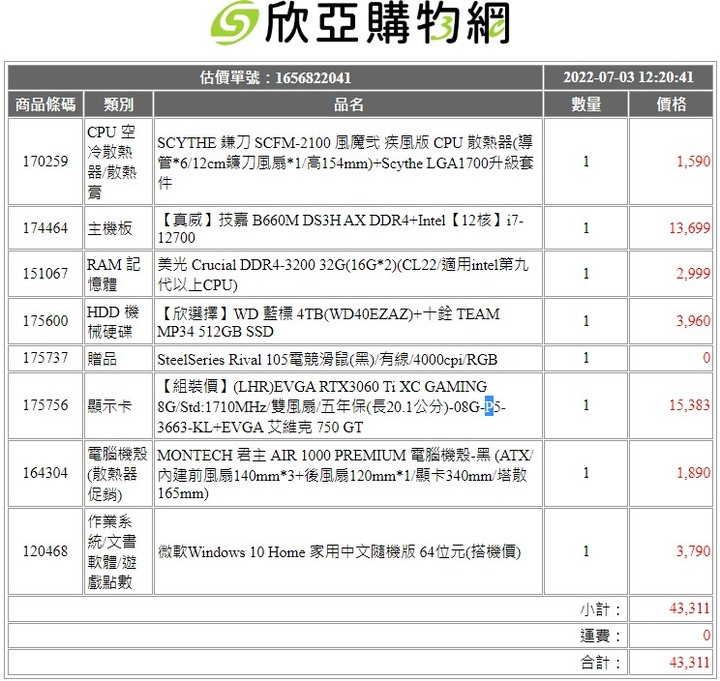Click the 類別 column header
Viewport: 720px width, 681px height.
tap(118, 104)
